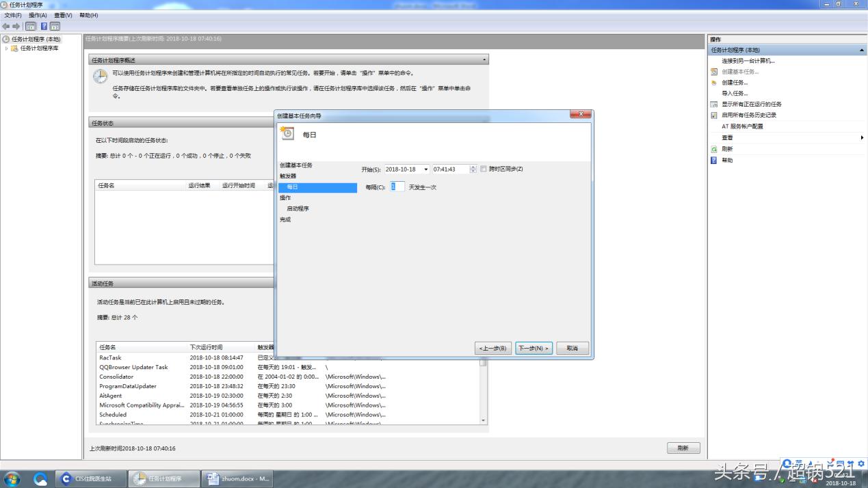Enable the 跨时区同步 checkbox
The width and height of the screenshot is (868, 488).
click(x=484, y=169)
